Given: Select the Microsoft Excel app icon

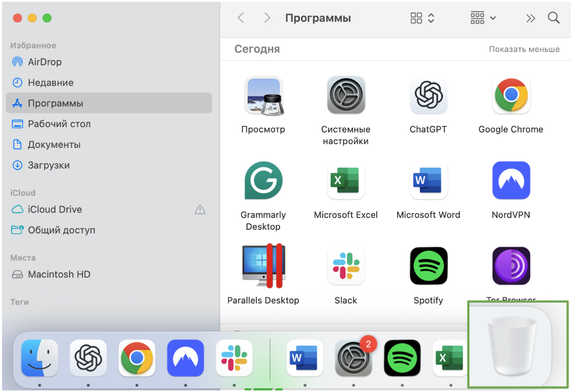Looking at the screenshot, I should click(x=346, y=181).
